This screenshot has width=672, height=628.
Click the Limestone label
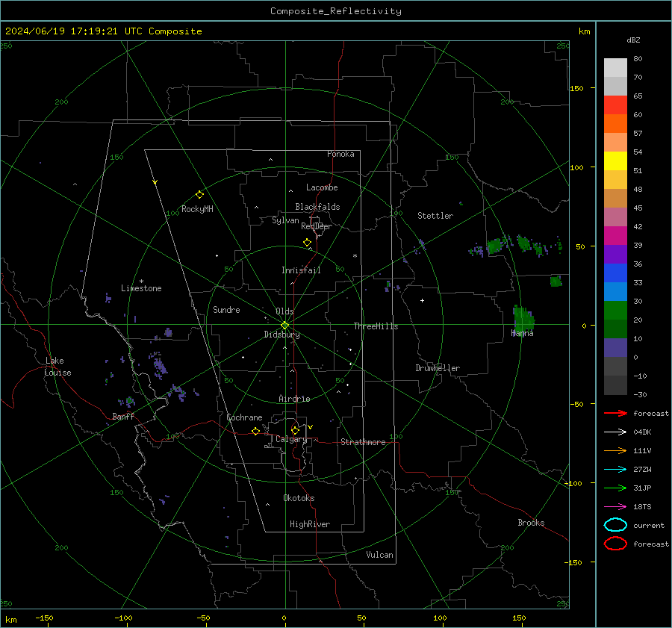[141, 288]
